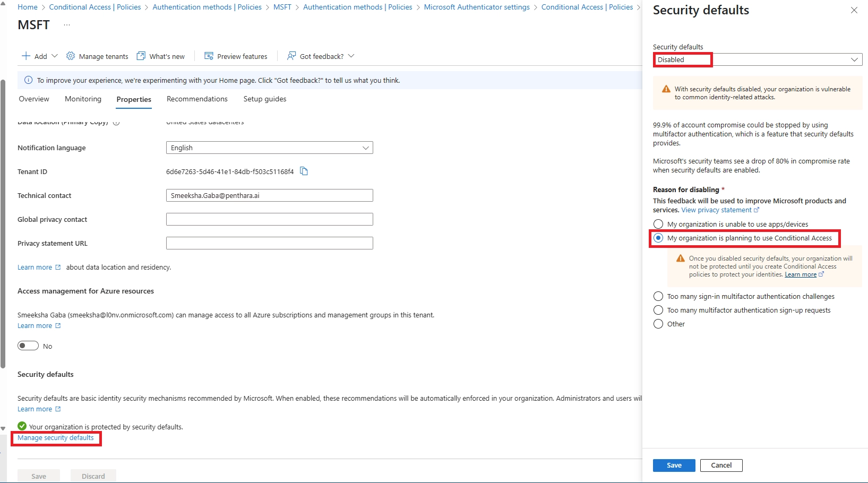
Task: Switch to the Monitoring tab
Action: tap(83, 99)
